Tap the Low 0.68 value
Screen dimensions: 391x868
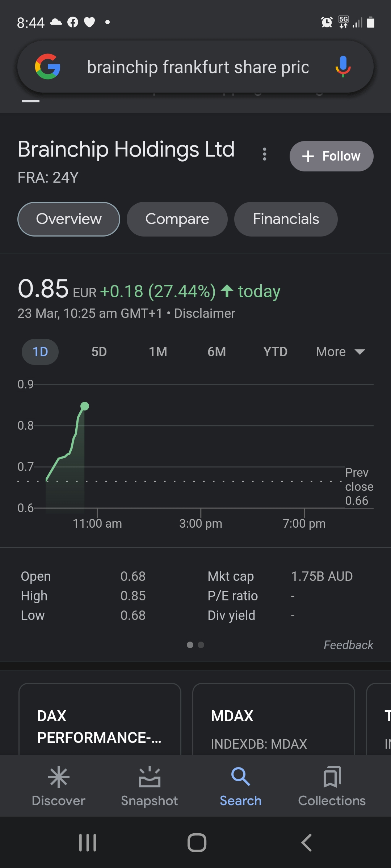(x=133, y=615)
